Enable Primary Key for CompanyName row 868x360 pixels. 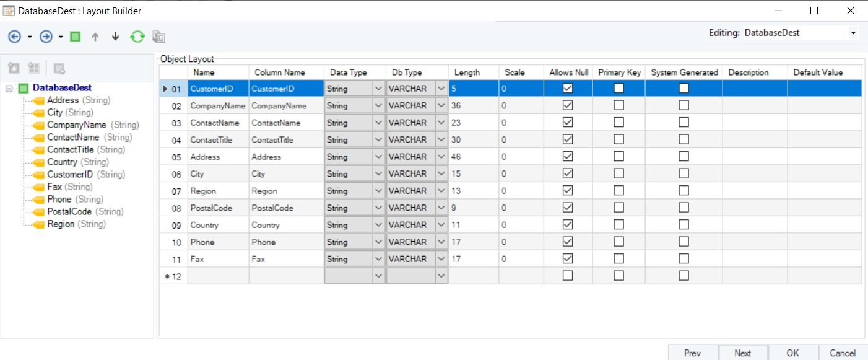[618, 105]
